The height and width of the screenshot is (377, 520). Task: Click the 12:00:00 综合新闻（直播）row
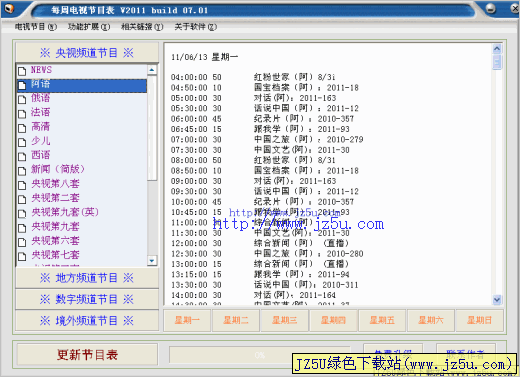pyautogui.click(x=260, y=243)
